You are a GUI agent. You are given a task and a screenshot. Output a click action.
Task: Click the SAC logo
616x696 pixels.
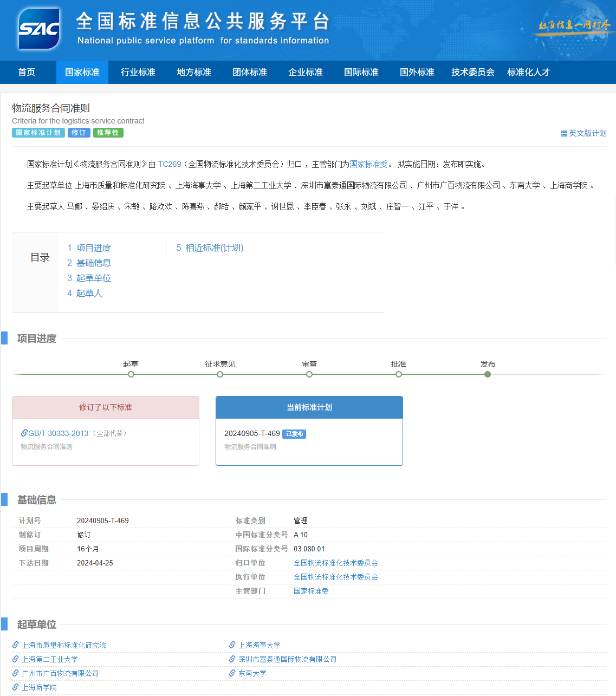(x=39, y=29)
